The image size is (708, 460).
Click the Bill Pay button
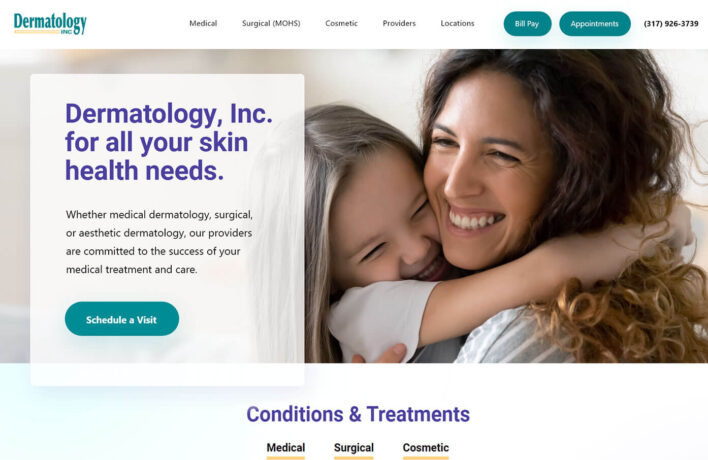[527, 24]
